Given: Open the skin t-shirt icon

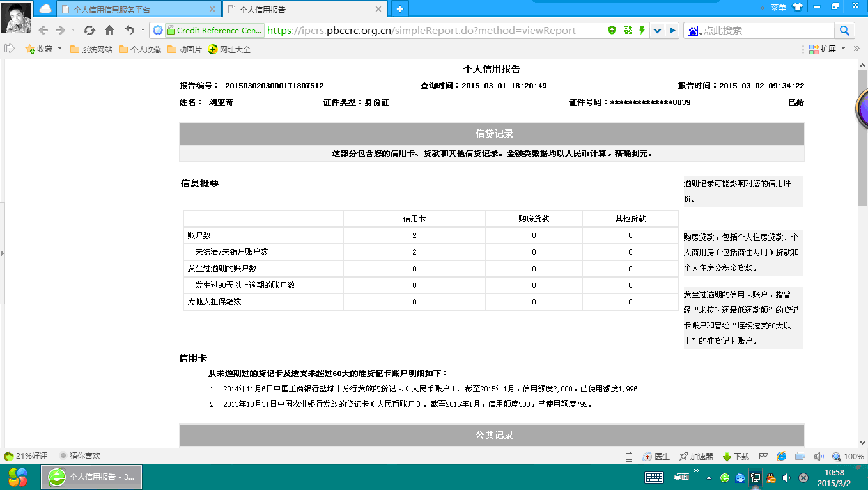Looking at the screenshot, I should coord(797,7).
